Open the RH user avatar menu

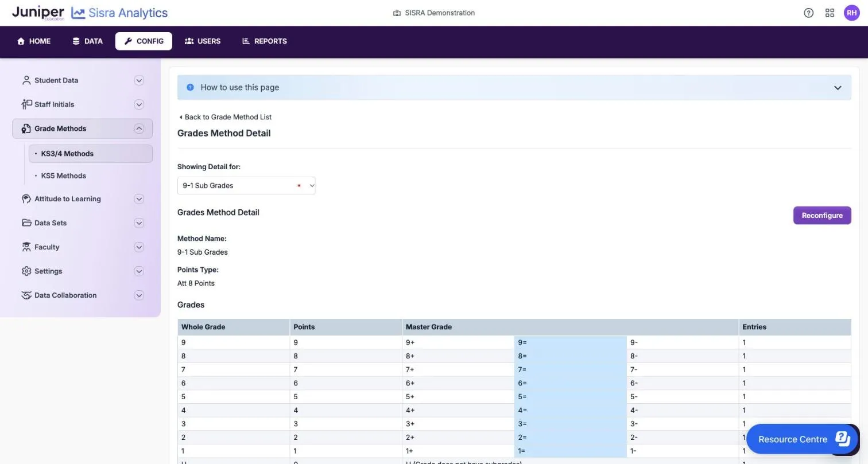click(x=851, y=13)
